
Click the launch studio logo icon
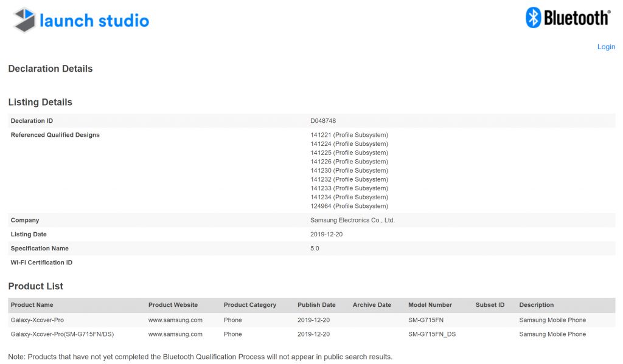(x=24, y=20)
